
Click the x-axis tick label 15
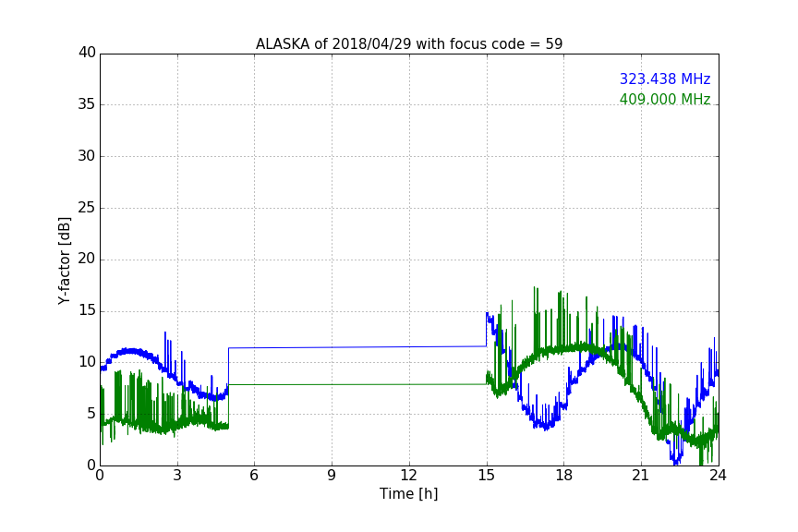coord(486,476)
